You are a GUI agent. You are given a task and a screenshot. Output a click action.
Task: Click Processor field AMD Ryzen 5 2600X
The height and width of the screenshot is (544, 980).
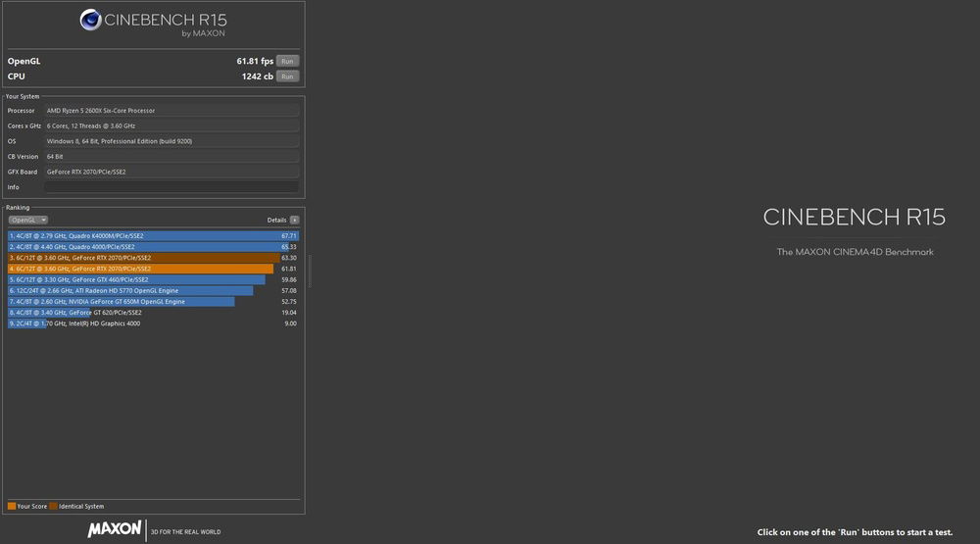(171, 111)
